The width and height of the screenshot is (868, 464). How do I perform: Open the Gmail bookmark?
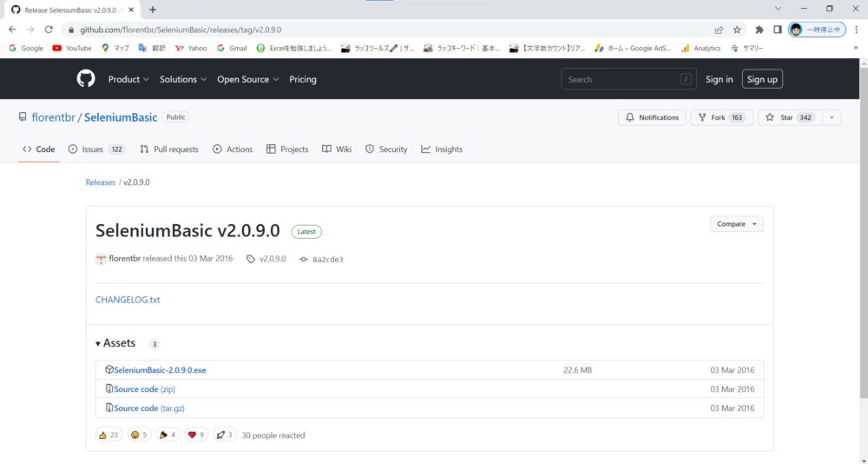pos(232,49)
